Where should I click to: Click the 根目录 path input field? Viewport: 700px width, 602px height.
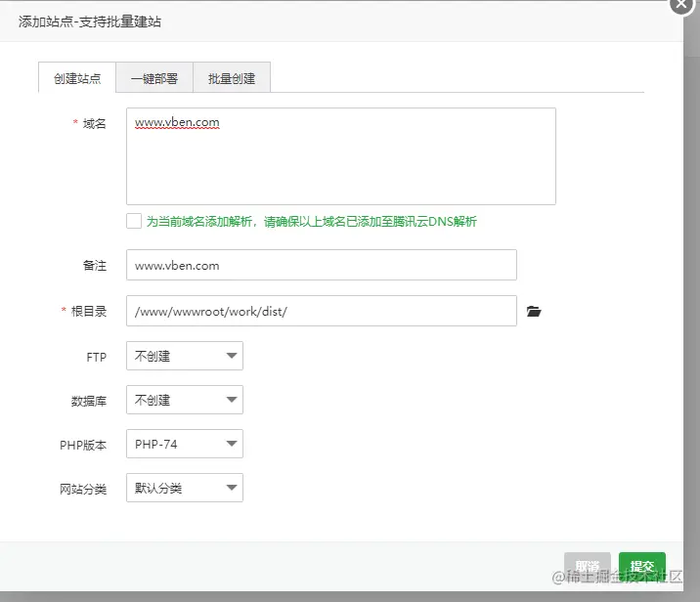tap(322, 311)
